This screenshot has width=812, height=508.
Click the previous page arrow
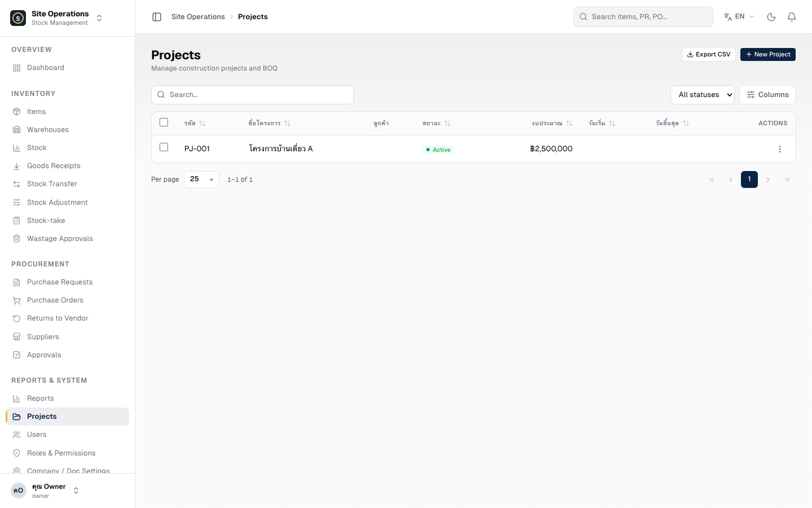[731, 179]
